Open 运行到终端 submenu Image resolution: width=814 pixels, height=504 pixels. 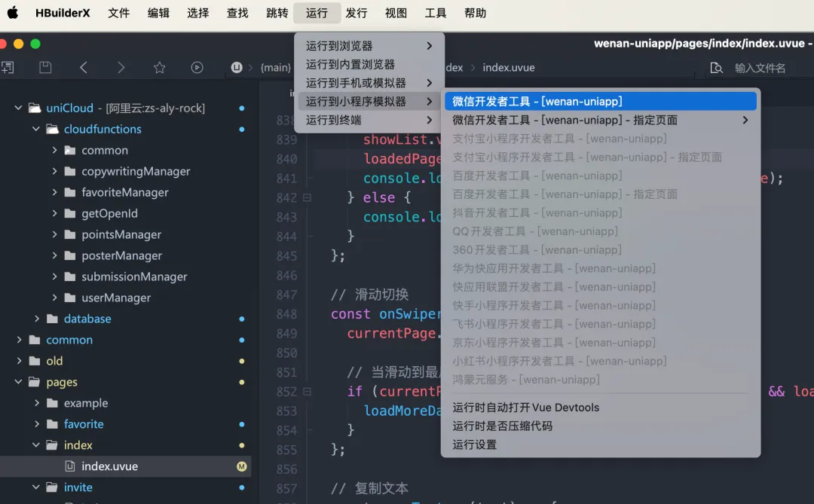369,121
